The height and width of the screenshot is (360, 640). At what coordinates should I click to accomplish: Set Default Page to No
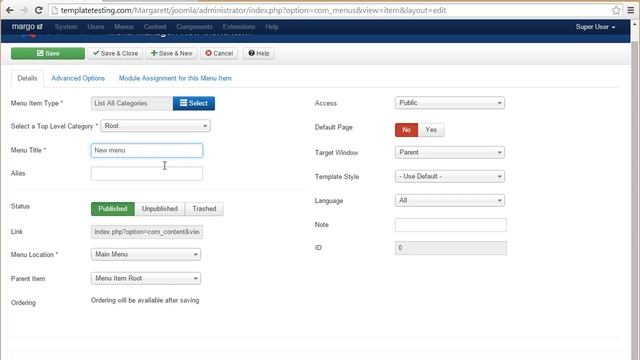406,130
